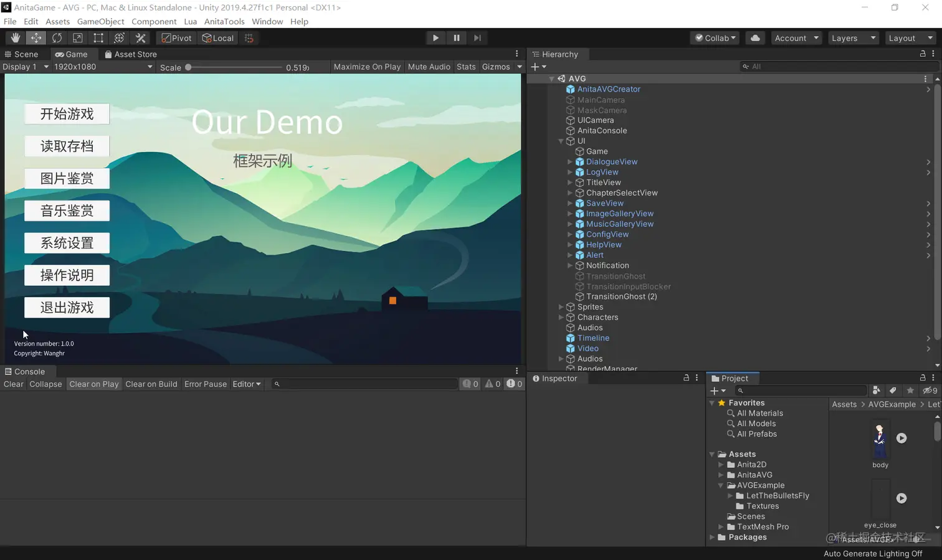The height and width of the screenshot is (560, 942).
Task: Select the Hand tool in the toolbar
Action: click(x=16, y=38)
